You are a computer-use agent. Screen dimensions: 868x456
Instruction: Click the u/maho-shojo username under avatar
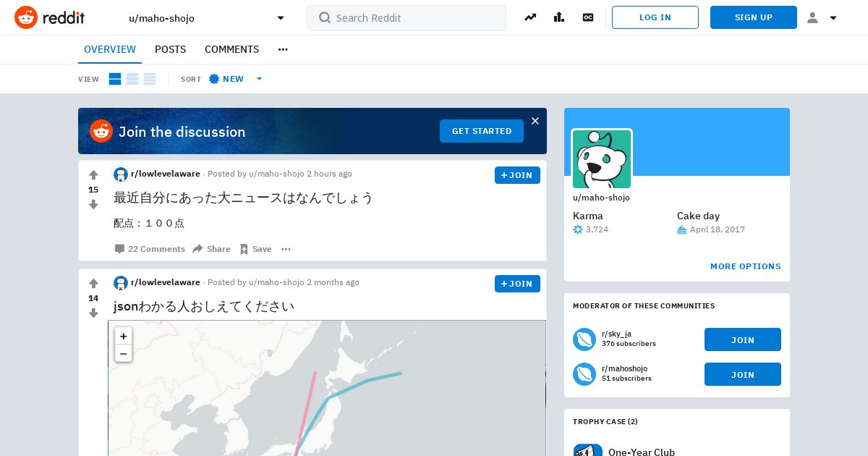[601, 198]
